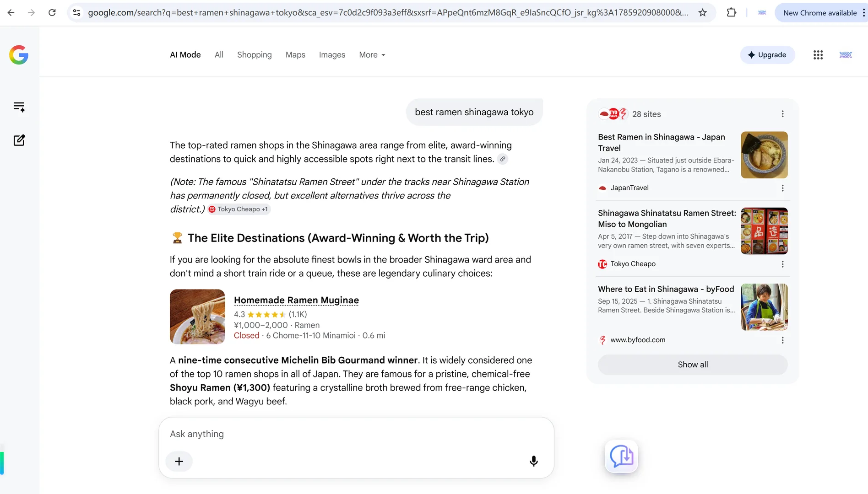Start a new search with the compose icon
This screenshot has height=494, width=868.
(19, 140)
